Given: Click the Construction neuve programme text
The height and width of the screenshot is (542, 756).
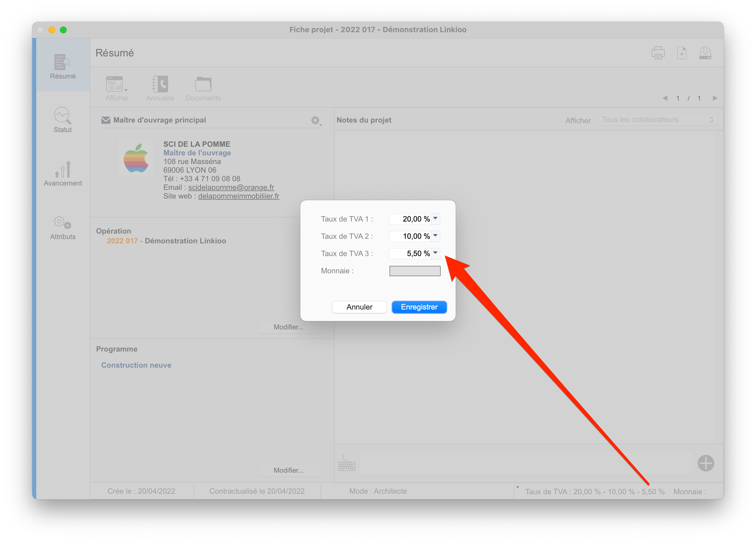Looking at the screenshot, I should pyautogui.click(x=136, y=365).
